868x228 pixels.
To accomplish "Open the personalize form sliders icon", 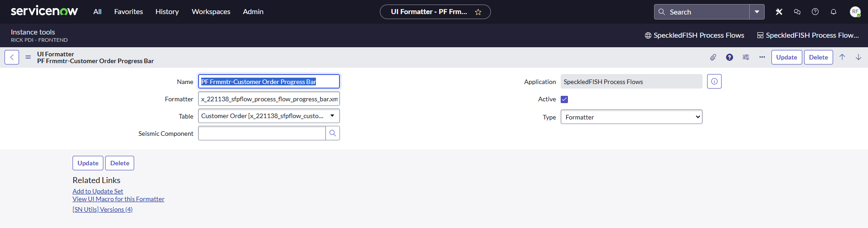I will pyautogui.click(x=746, y=57).
